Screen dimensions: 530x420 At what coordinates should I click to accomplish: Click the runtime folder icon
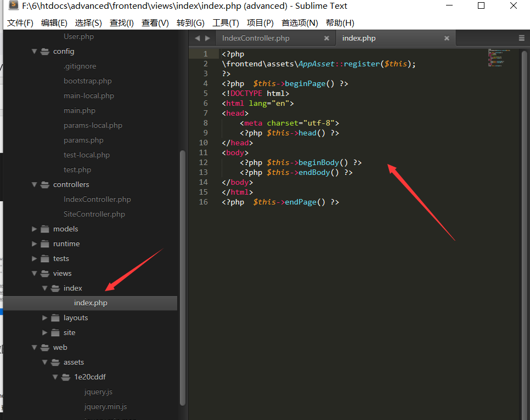point(44,243)
